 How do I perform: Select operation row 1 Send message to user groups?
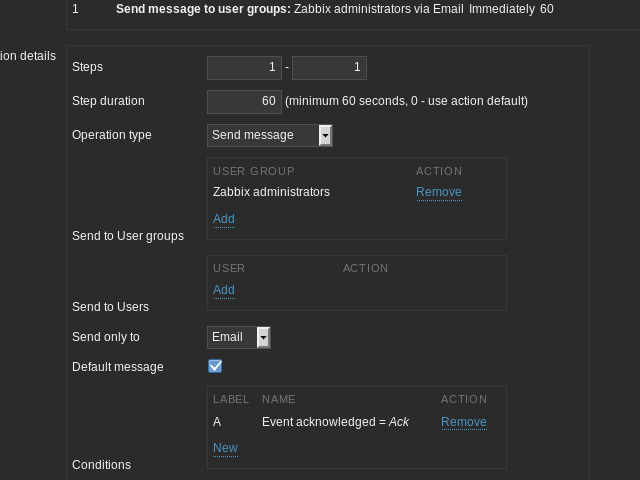click(x=325, y=9)
